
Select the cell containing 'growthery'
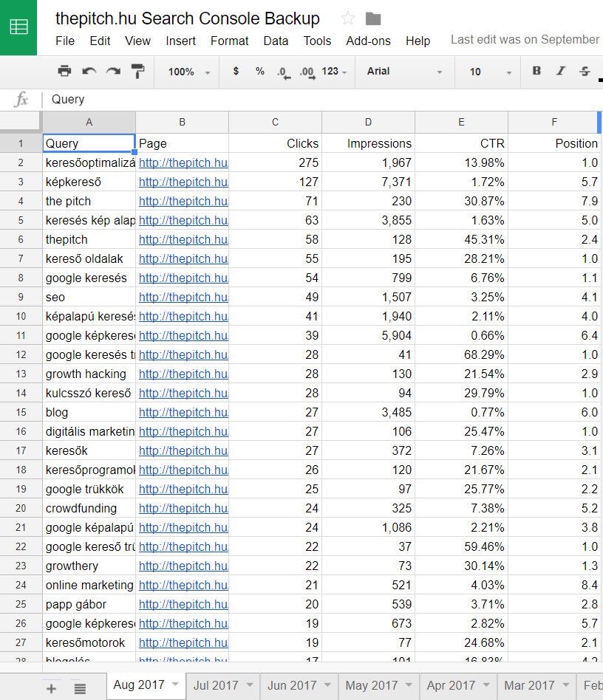point(89,566)
